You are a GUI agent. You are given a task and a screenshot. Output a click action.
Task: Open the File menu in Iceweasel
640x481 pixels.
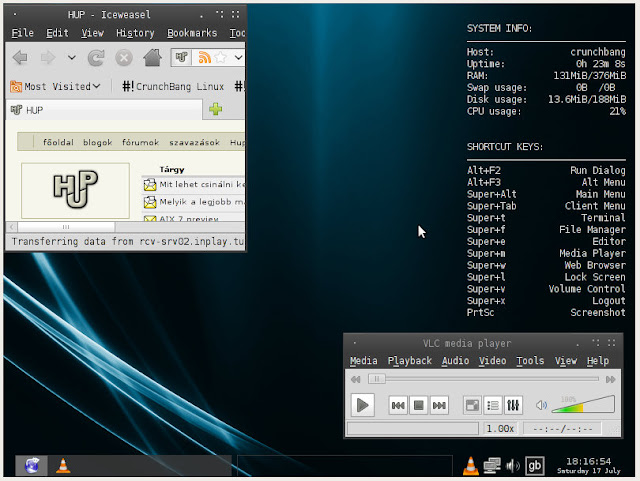(x=22, y=33)
